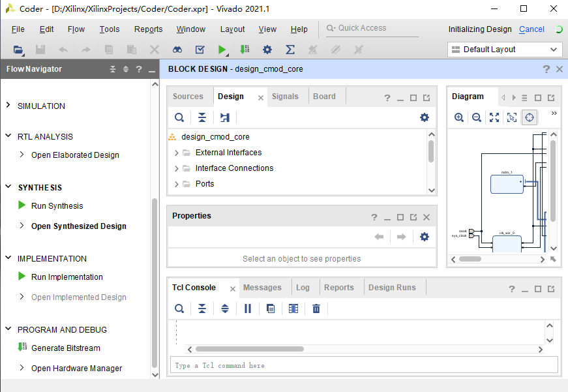Expand the SIMULATION section
The height and width of the screenshot is (392, 568).
point(8,105)
